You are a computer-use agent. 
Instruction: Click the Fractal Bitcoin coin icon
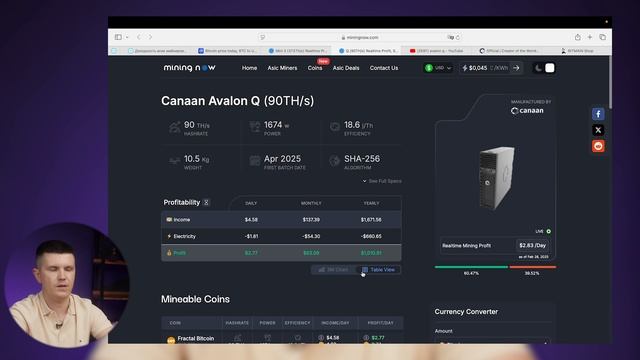tap(171, 340)
